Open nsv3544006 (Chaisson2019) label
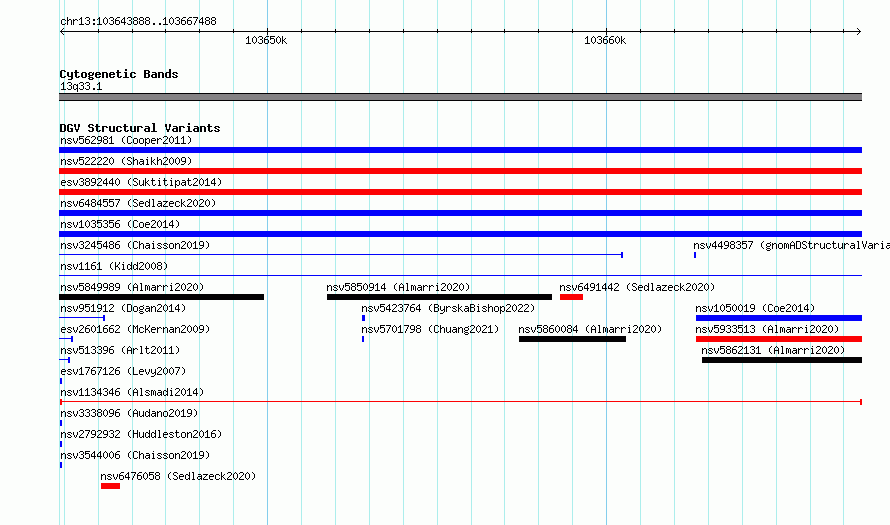Image resolution: width=890 pixels, height=525 pixels. [135, 455]
